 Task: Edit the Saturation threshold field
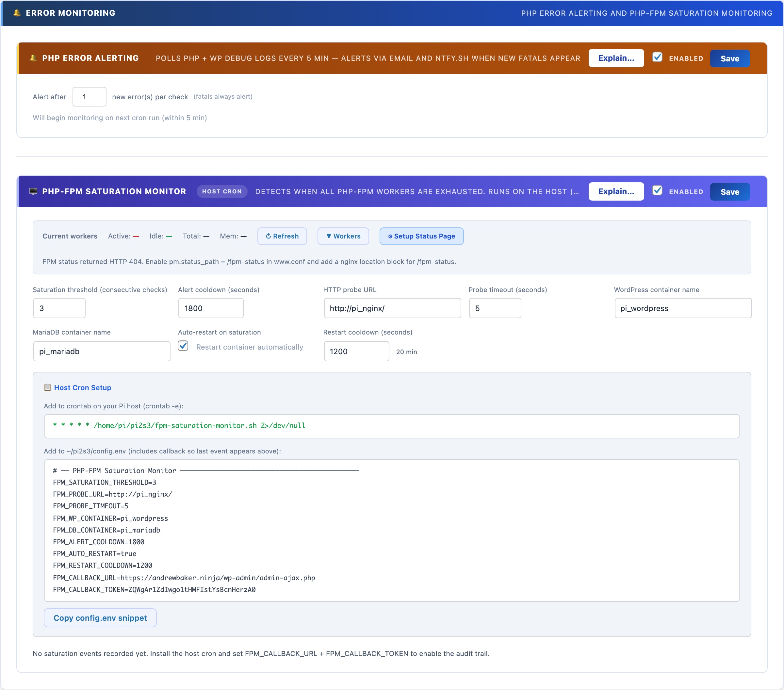pos(59,308)
